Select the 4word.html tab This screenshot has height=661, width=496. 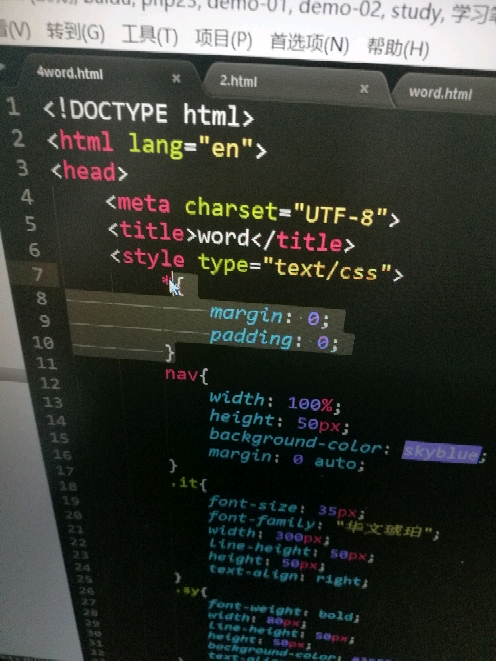70,73
